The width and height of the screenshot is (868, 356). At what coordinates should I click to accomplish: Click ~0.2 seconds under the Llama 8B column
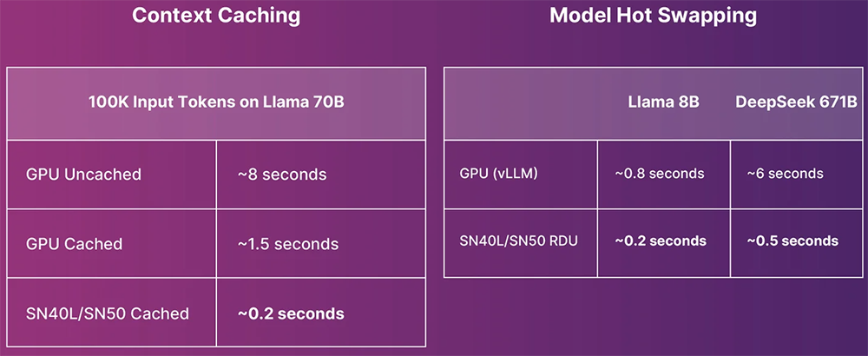tap(661, 241)
